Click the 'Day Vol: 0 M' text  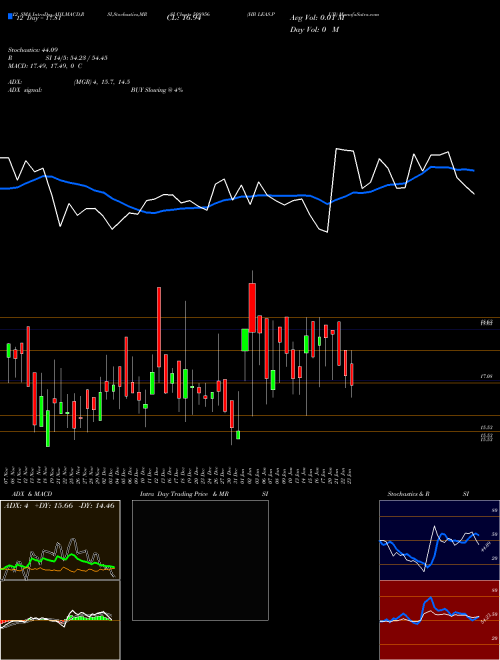pyautogui.click(x=314, y=30)
